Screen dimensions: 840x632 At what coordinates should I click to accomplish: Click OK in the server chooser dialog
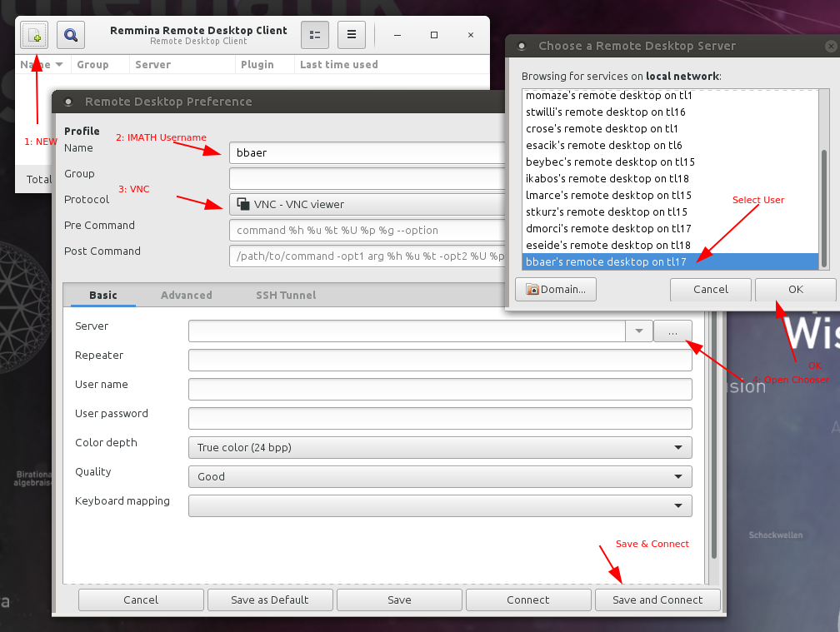tap(796, 290)
